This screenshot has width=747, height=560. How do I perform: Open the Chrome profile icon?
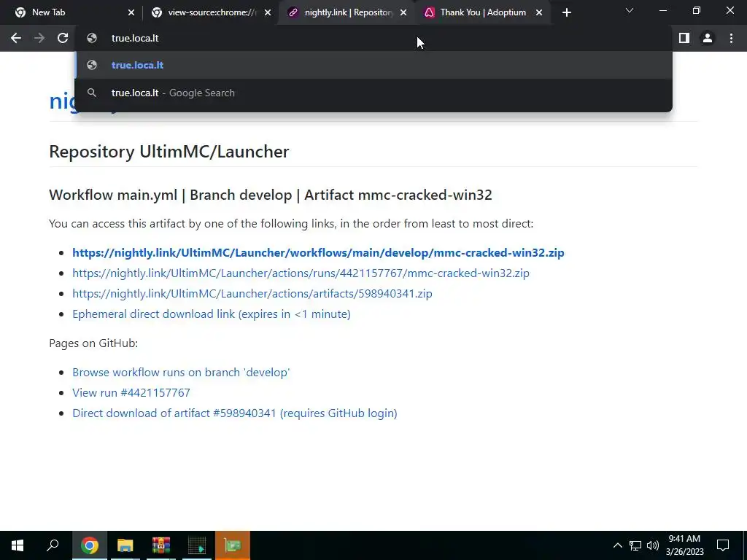(x=708, y=38)
